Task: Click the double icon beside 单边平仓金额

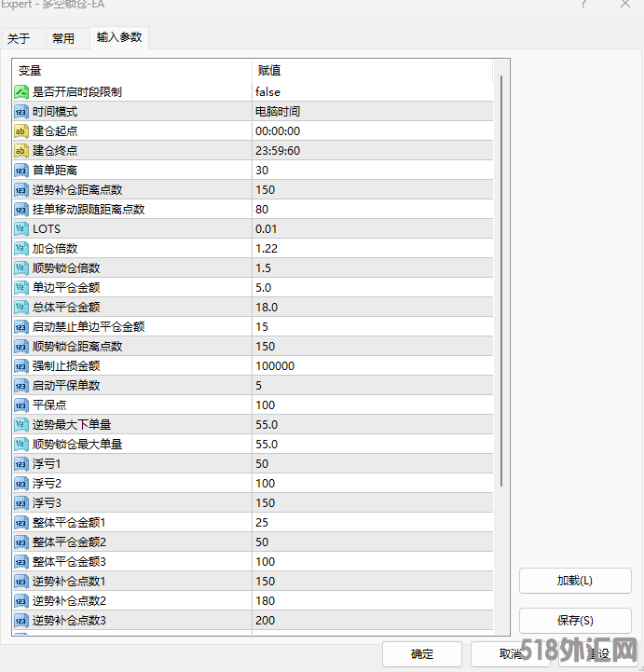Action: pos(21,288)
